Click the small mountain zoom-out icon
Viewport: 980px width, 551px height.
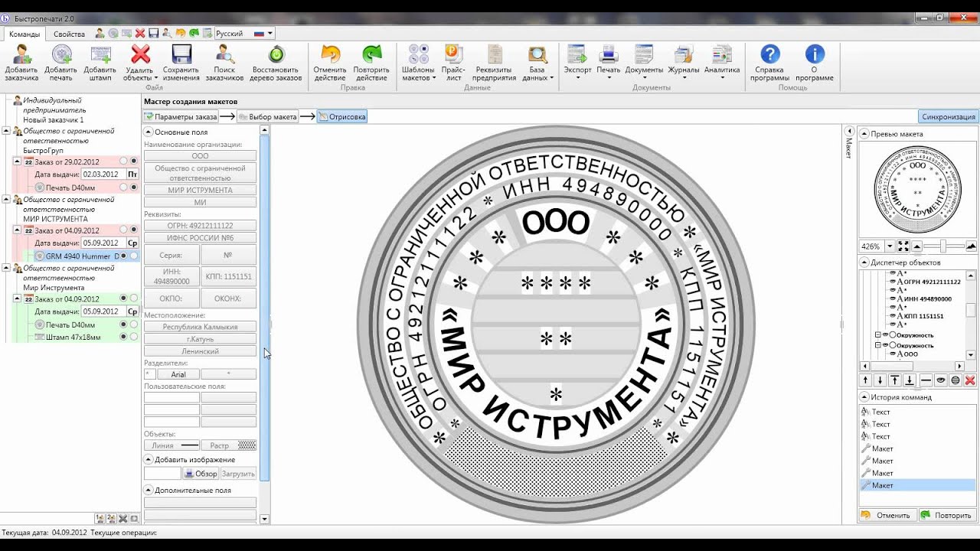pos(916,246)
